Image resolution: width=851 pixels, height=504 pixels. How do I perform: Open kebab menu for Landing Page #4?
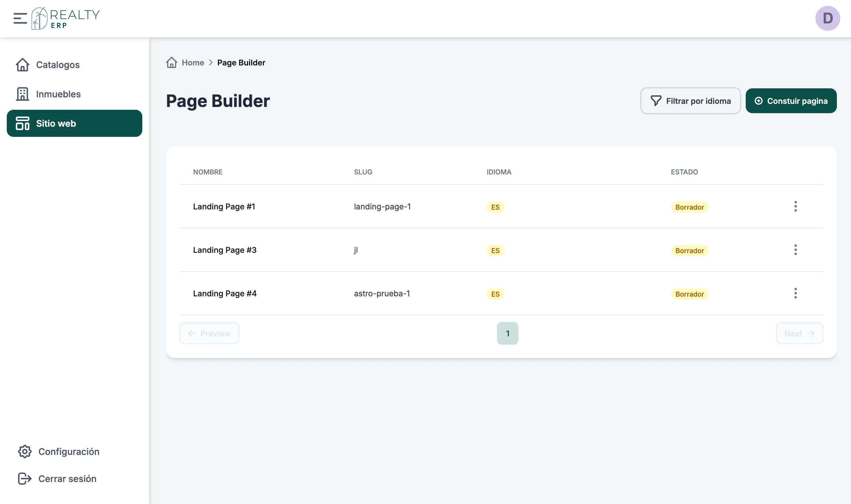[x=795, y=293]
